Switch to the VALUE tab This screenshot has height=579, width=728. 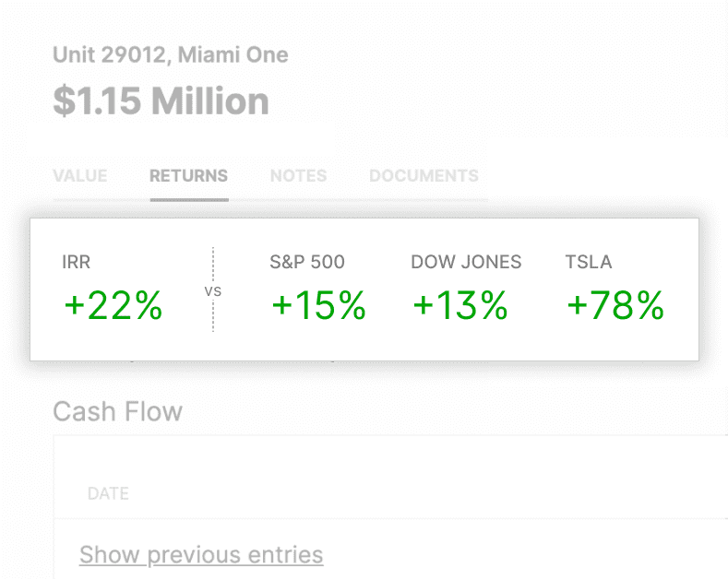click(80, 175)
